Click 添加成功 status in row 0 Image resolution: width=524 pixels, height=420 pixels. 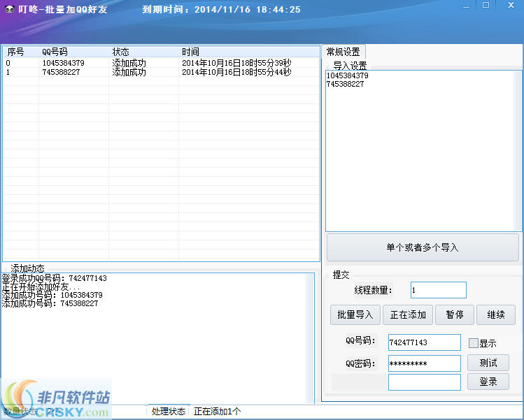pos(129,63)
